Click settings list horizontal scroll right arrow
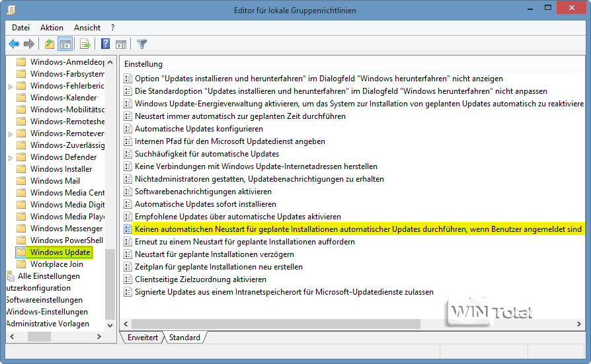This screenshot has height=364, width=591. [x=579, y=324]
